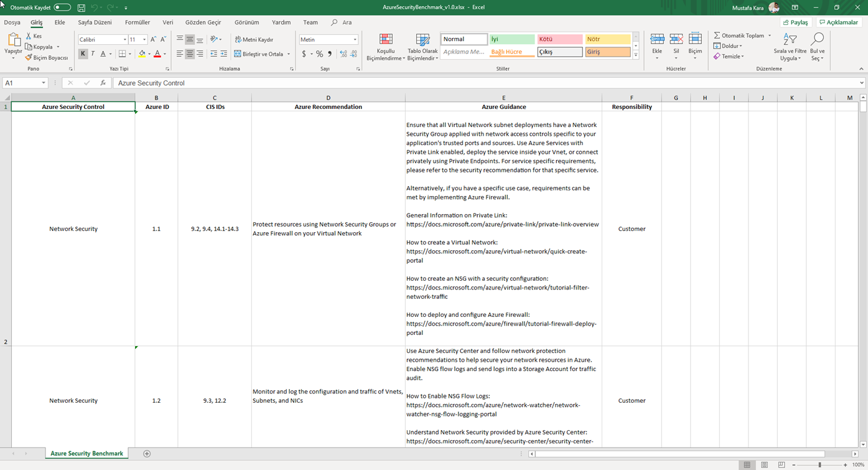This screenshot has height=470, width=868.
Task: Apply the yellow fill color
Action: point(142,54)
